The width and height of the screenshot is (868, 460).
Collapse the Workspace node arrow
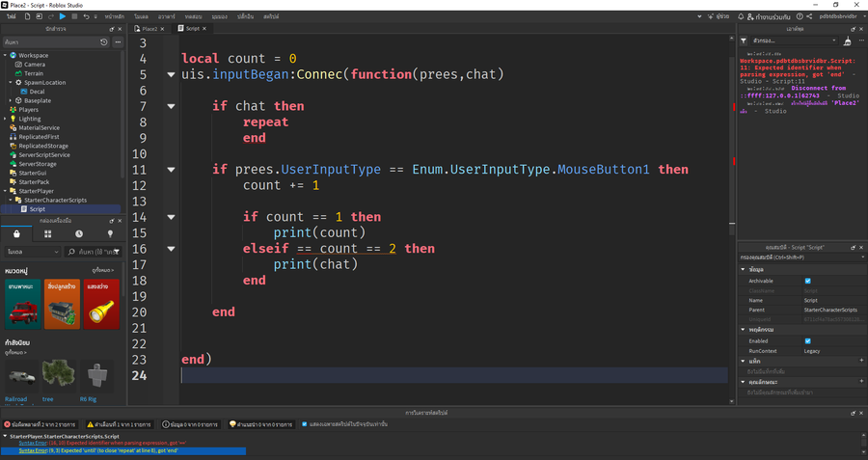coord(5,55)
